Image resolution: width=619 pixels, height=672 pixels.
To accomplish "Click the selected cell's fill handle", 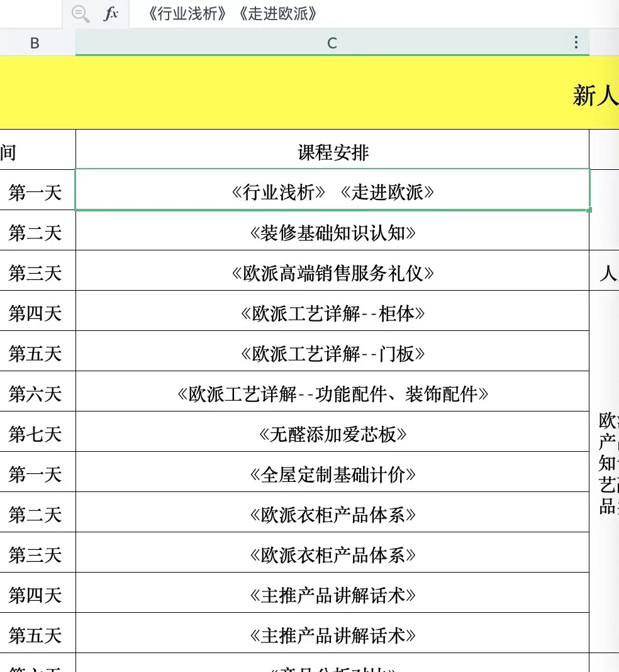I will pyautogui.click(x=589, y=210).
